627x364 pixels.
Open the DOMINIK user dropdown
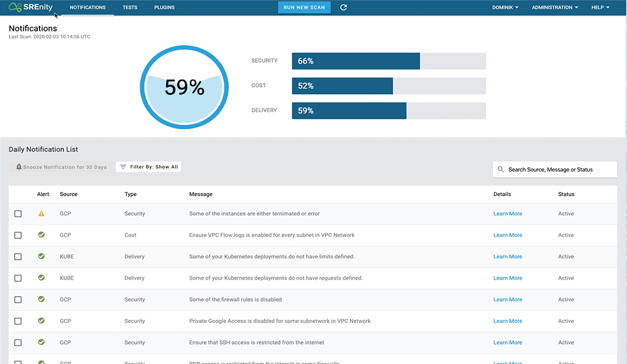[505, 8]
